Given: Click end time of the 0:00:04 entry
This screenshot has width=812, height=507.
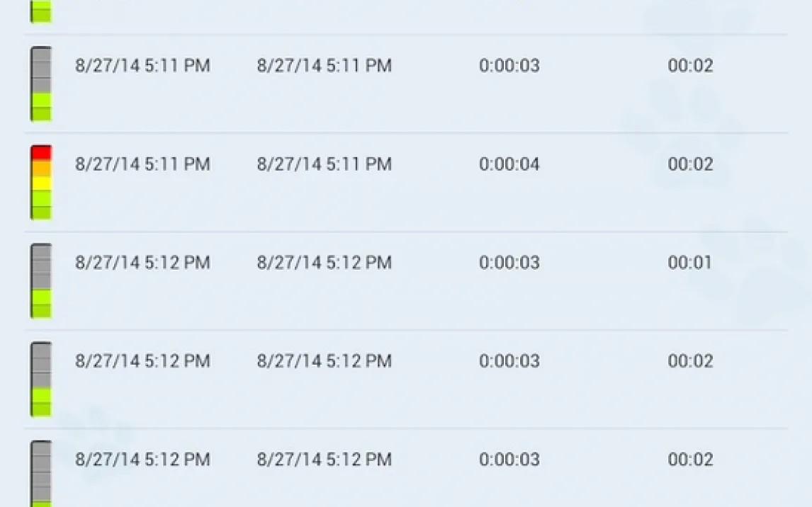Looking at the screenshot, I should pos(324,164).
